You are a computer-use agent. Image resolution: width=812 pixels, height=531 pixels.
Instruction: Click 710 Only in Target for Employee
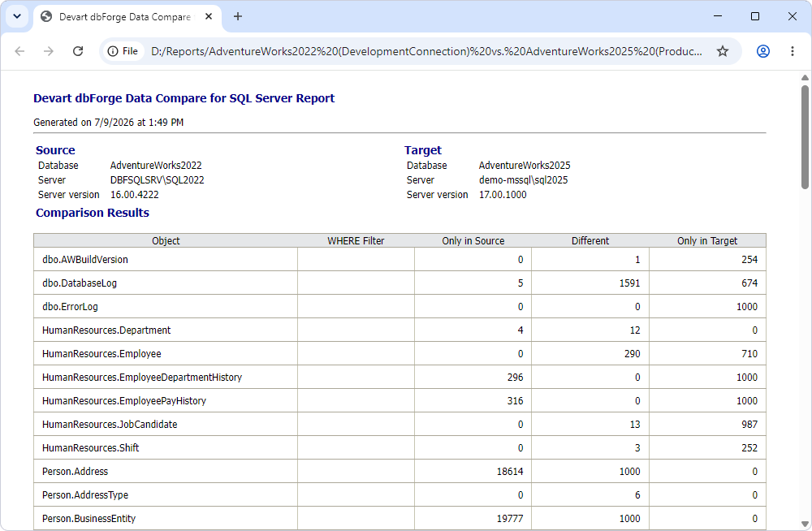(749, 354)
